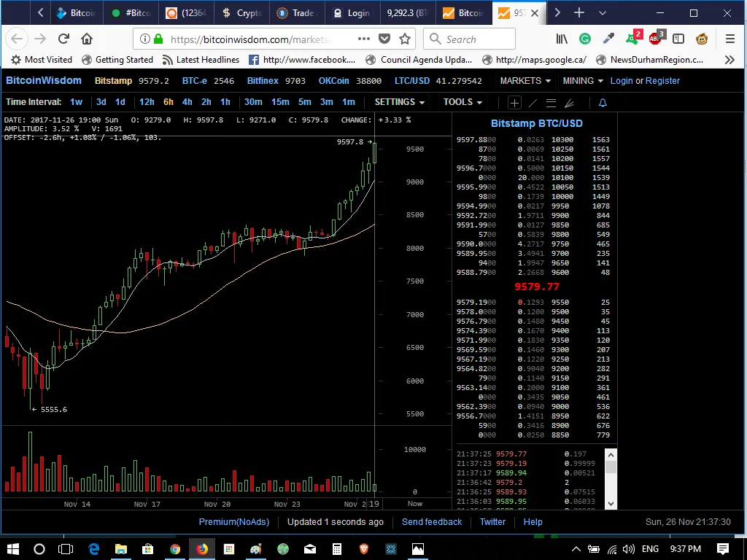Viewport: 747px width, 560px height.
Task: Open page actions three-dot menu
Action: tap(364, 39)
